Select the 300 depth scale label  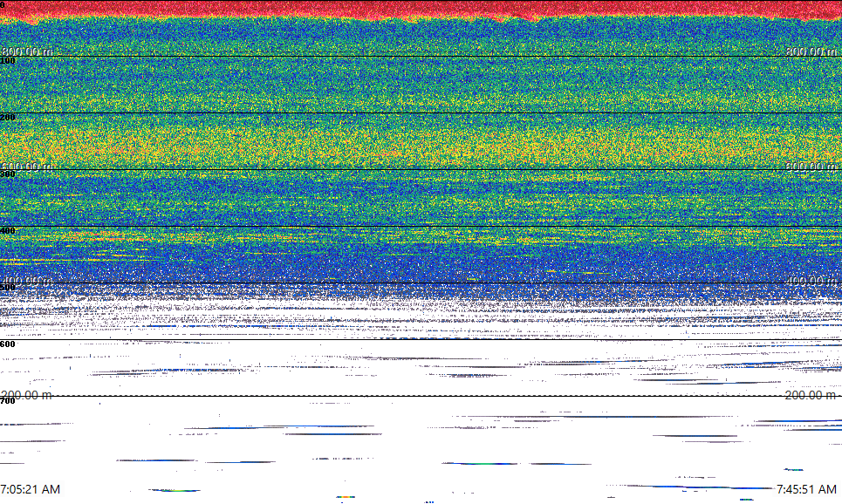pos(8,174)
